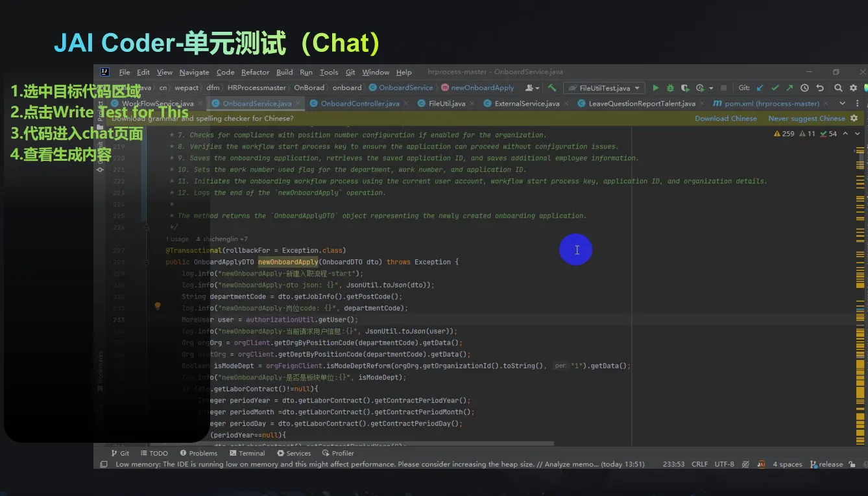Click the highlighted newOnboardApply method name
Viewport: 868px width, 496px height.
[288, 262]
